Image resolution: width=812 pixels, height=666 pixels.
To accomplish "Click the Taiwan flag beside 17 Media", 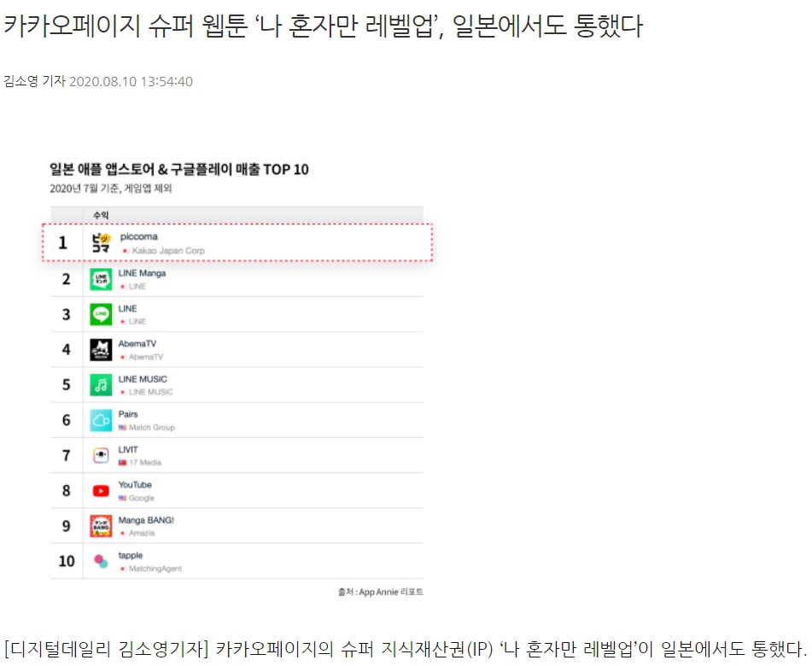I will coord(123,463).
